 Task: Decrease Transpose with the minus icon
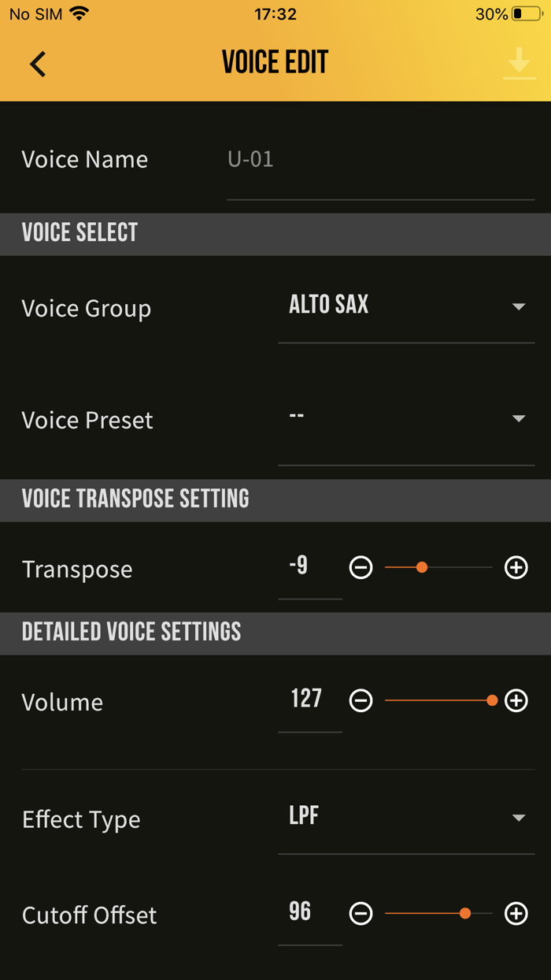[361, 566]
